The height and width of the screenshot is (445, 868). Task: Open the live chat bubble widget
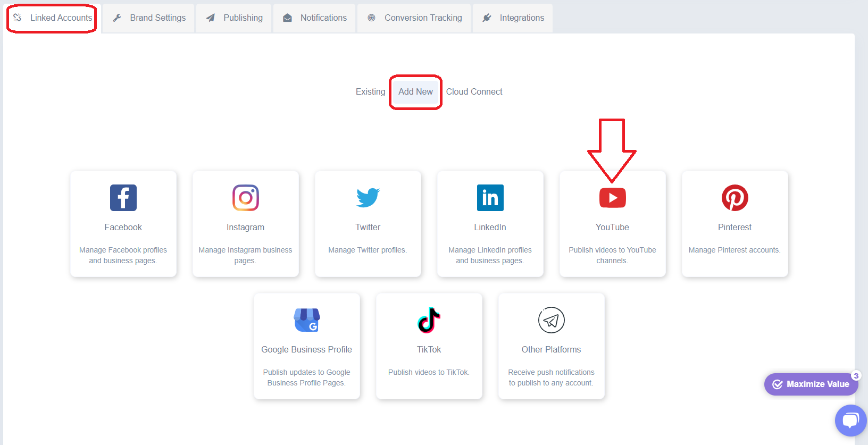click(850, 421)
